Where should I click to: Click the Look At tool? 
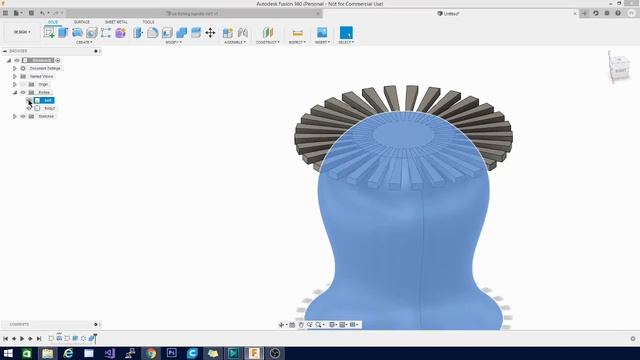292,325
